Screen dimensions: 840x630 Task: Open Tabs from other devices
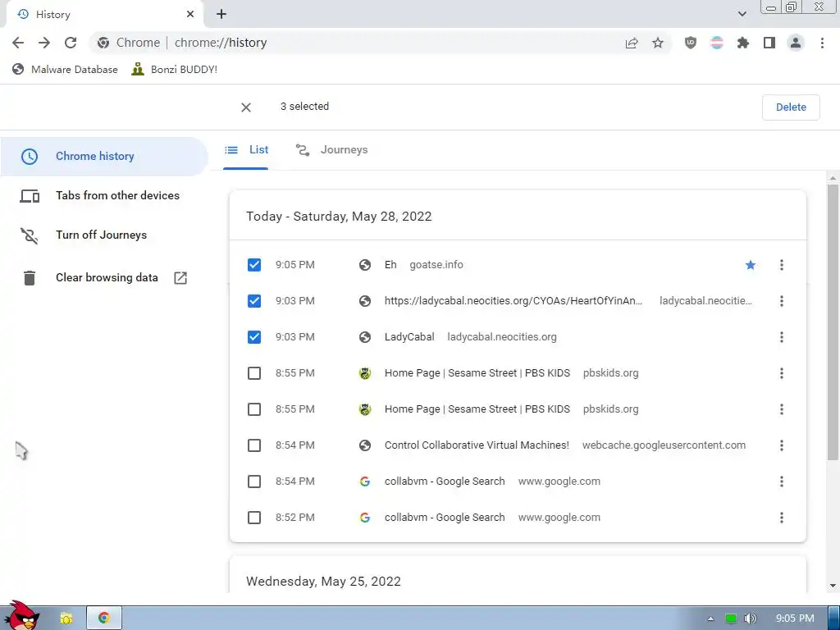point(104,195)
